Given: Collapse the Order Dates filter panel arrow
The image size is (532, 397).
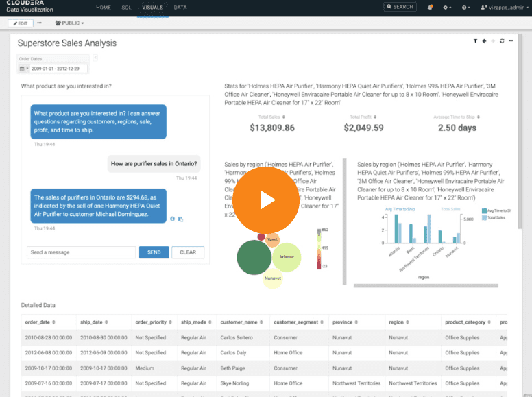Looking at the screenshot, I should pos(95,58).
